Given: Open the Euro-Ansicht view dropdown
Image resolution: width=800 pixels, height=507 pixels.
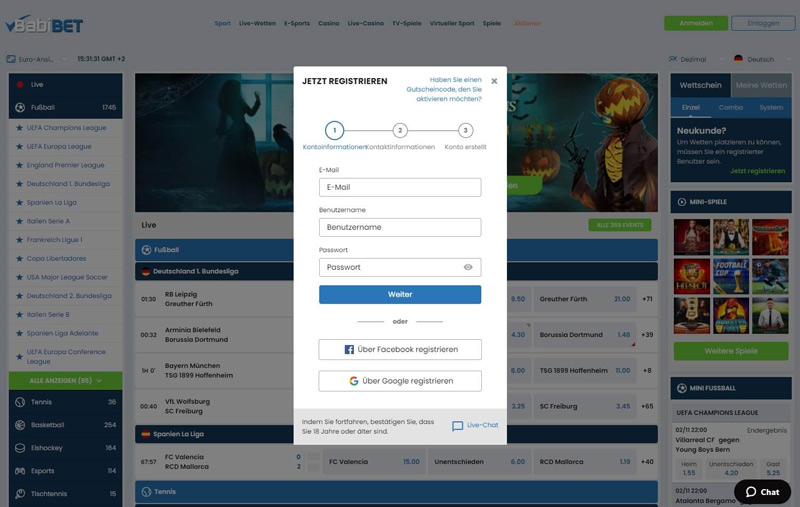Looking at the screenshot, I should pyautogui.click(x=37, y=59).
